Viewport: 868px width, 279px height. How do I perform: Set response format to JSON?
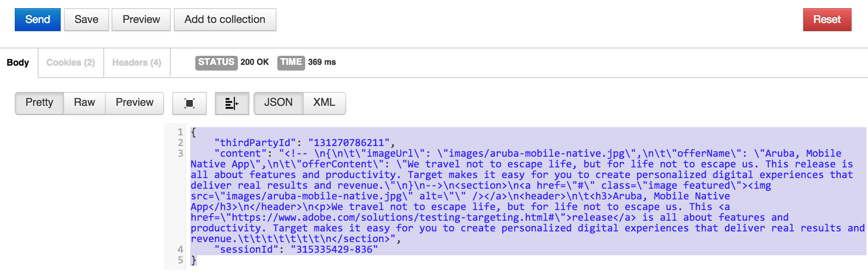tap(278, 103)
